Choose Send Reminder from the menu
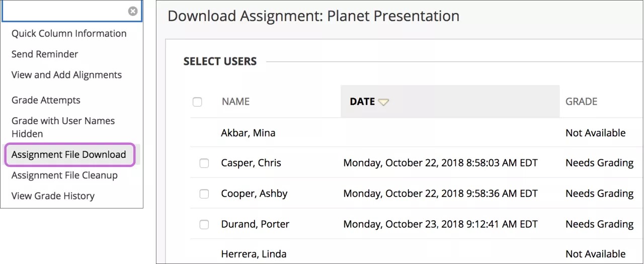This screenshot has width=644, height=264. pos(45,54)
